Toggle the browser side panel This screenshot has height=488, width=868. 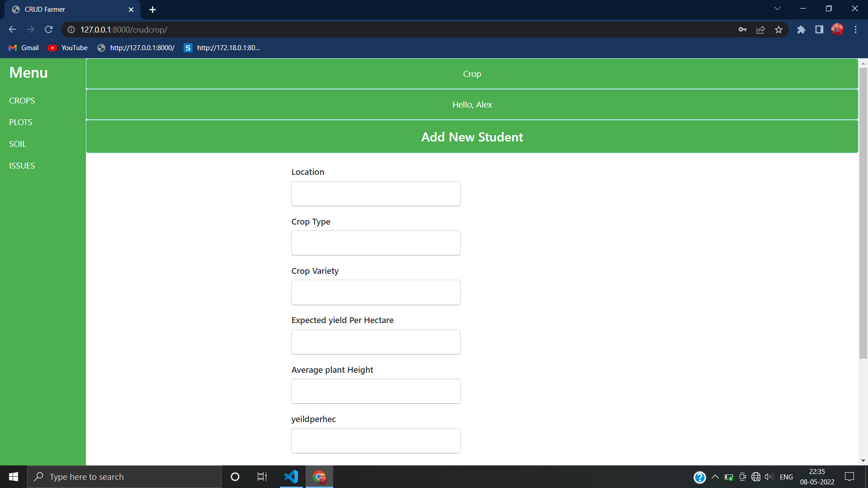click(x=819, y=29)
